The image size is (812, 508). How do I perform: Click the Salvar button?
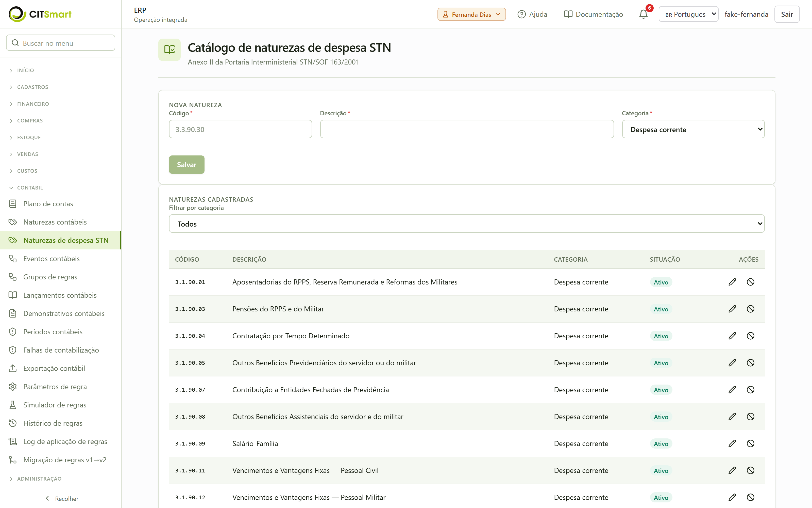pos(187,165)
